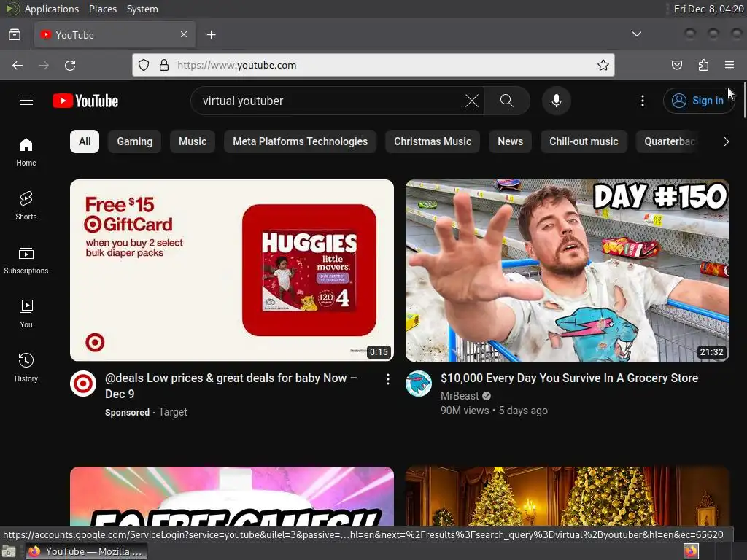The height and width of the screenshot is (560, 747).
Task: Open the Huggies Target ad thumbnail
Action: click(x=232, y=270)
